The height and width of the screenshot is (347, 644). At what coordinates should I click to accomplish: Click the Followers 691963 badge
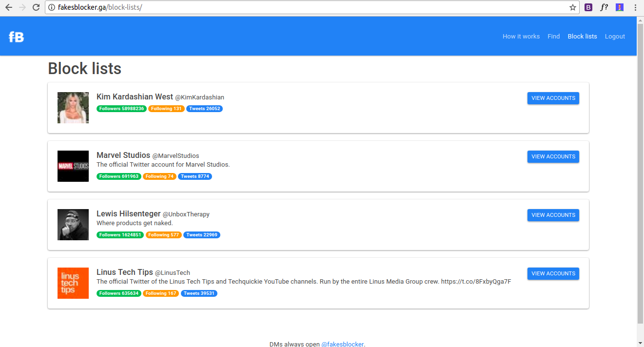pos(119,176)
